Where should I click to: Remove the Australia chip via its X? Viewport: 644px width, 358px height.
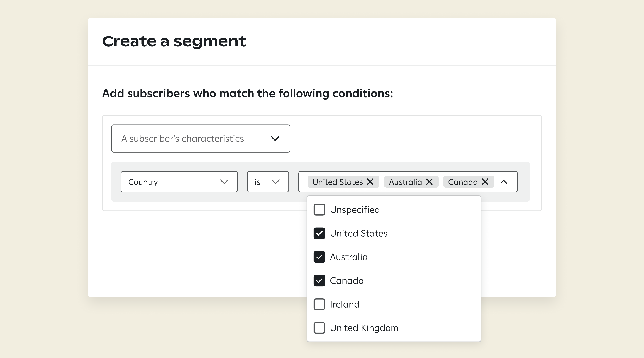[x=430, y=182]
